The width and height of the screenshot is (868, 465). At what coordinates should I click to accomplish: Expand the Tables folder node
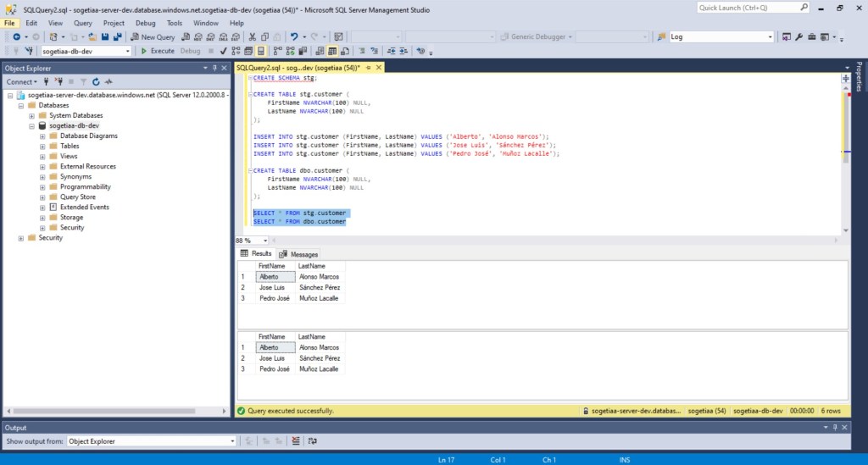[x=42, y=146]
